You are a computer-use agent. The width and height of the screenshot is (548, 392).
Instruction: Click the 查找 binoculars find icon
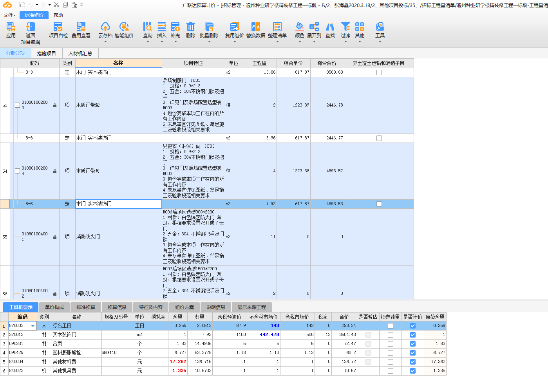point(330,27)
